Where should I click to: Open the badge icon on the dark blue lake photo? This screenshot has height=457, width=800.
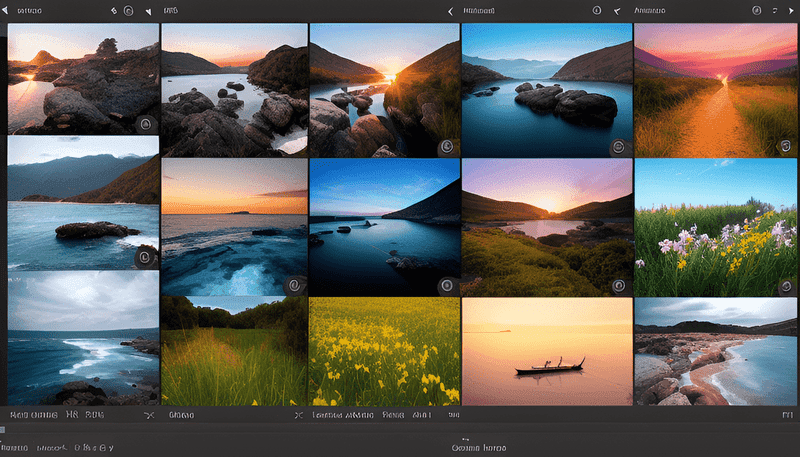(447, 285)
